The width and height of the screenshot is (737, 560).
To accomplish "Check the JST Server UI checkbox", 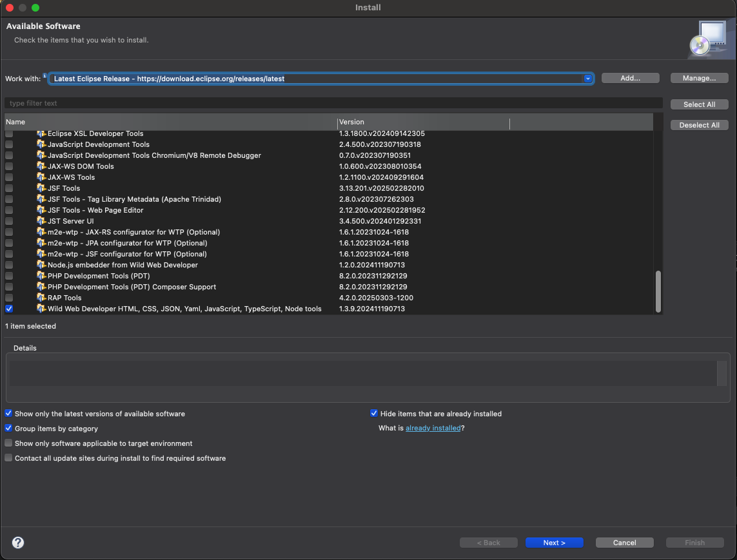I will pyautogui.click(x=9, y=221).
